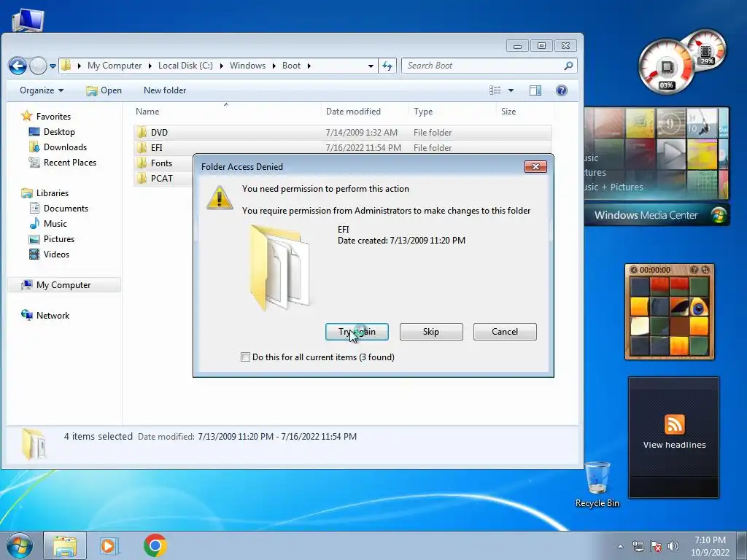Image resolution: width=747 pixels, height=560 pixels.
Task: Click the address bar refresh icon
Action: click(387, 66)
